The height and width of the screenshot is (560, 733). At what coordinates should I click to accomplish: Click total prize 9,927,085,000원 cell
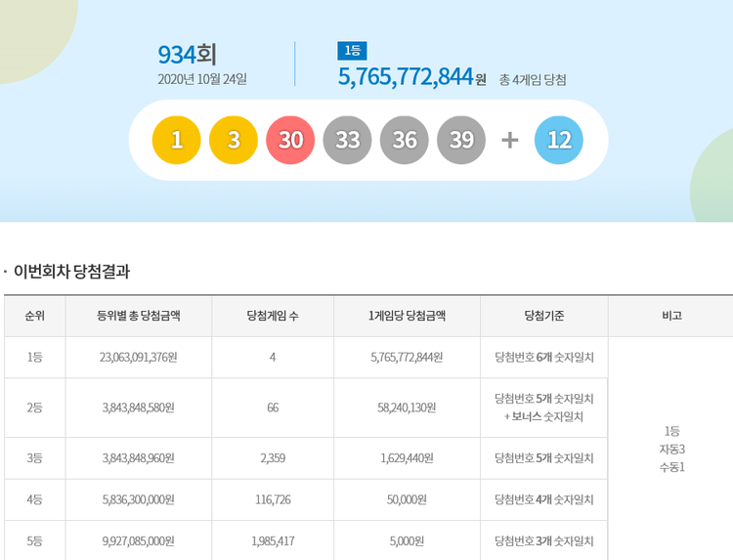pyautogui.click(x=139, y=540)
